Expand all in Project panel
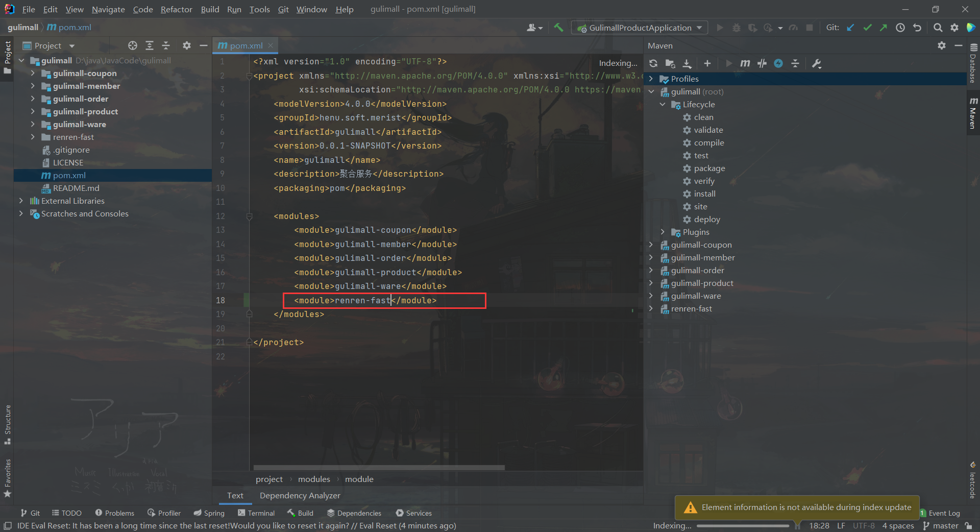The image size is (980, 532). click(x=150, y=45)
